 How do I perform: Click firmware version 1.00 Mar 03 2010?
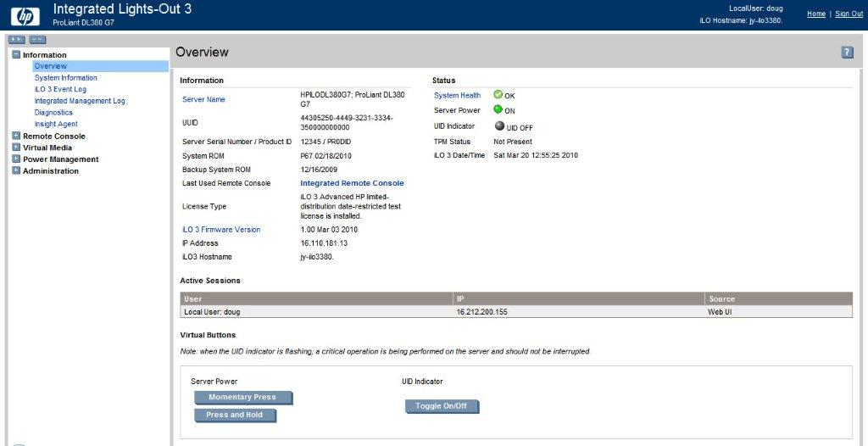click(329, 230)
